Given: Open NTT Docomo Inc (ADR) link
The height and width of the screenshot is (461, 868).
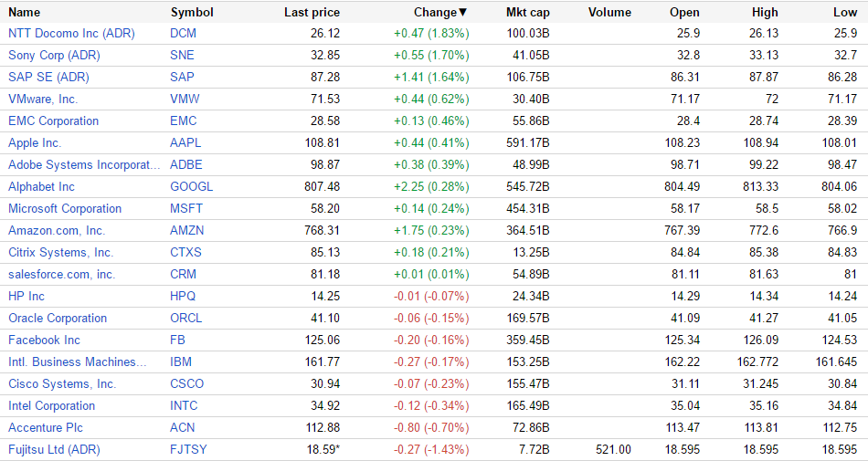Looking at the screenshot, I should pos(71,33).
